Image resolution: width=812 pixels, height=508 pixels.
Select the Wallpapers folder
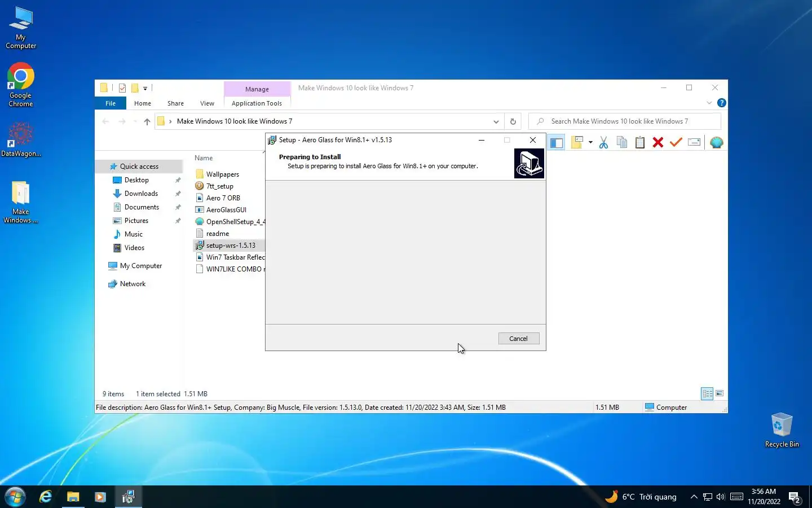222,174
